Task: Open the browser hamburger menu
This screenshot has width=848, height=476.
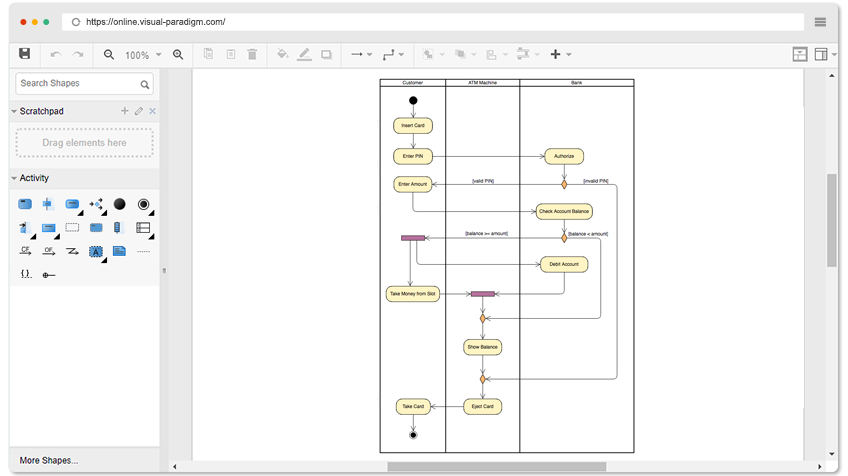Action: (x=820, y=22)
